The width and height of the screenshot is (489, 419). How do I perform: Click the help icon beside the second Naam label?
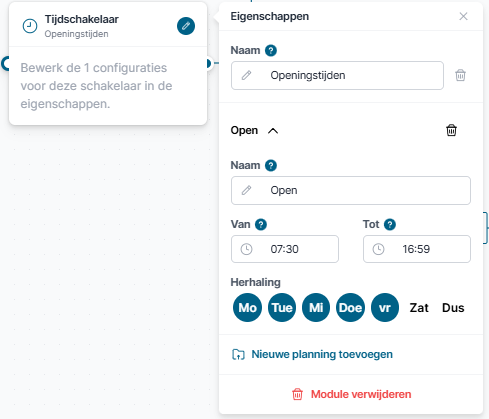tap(271, 166)
